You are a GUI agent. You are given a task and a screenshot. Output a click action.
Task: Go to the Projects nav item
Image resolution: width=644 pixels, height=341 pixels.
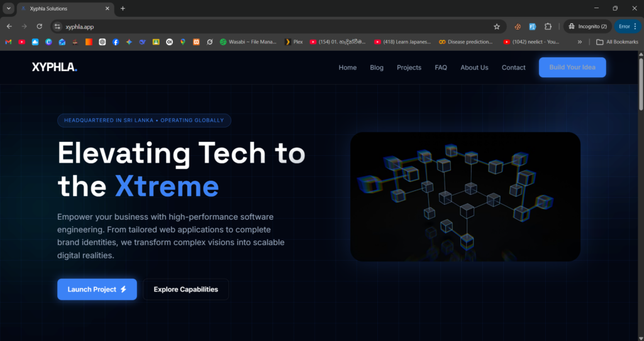409,68
